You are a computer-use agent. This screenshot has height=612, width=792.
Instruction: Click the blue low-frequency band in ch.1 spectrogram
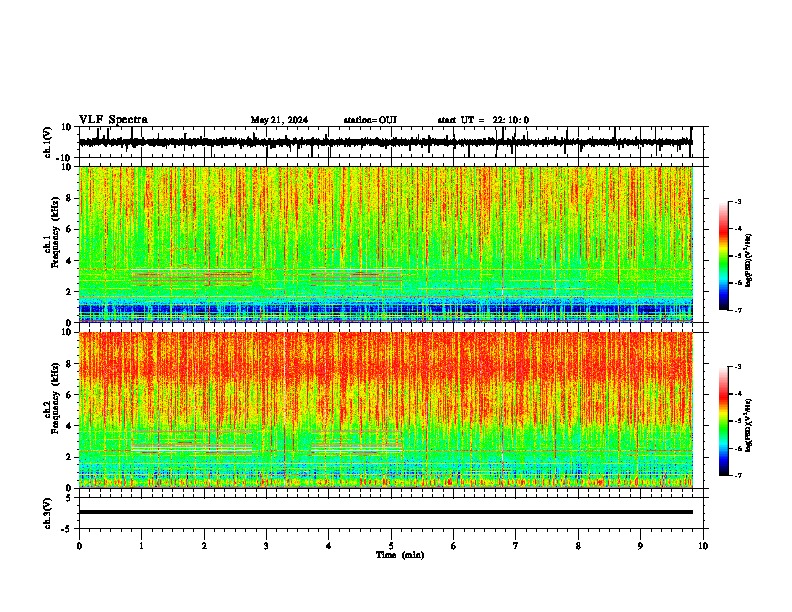(386, 309)
